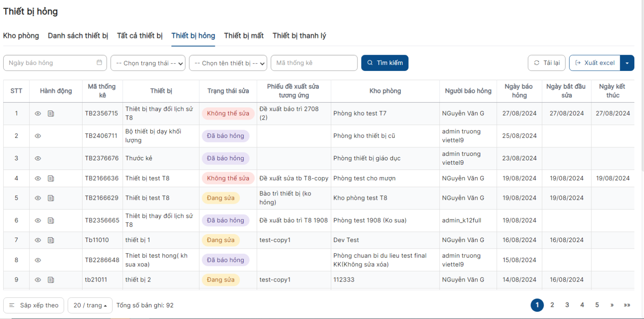Open the Chọn tên thiết bị dropdown

click(228, 63)
